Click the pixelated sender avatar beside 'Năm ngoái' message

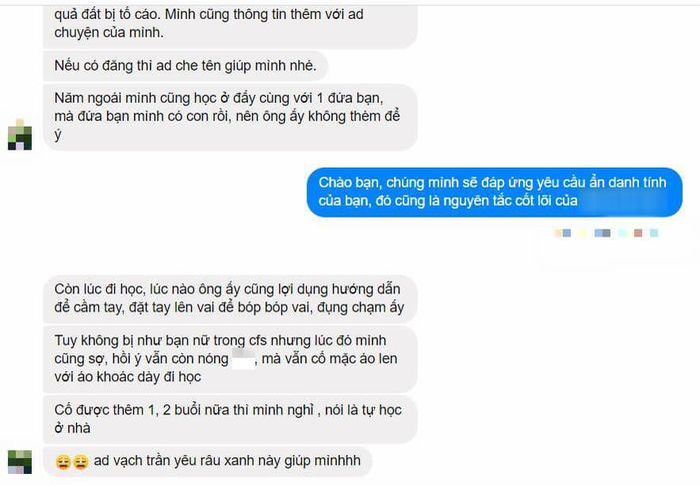(x=20, y=134)
